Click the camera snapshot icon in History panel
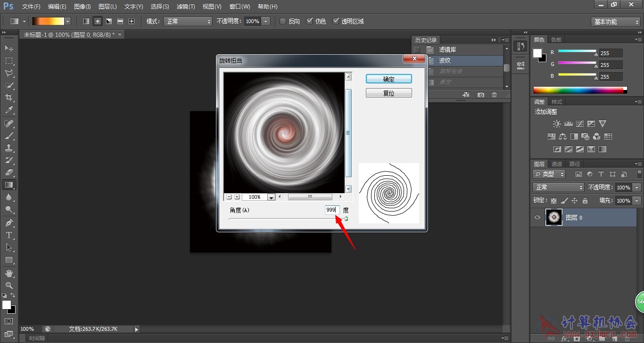The height and width of the screenshot is (343, 644). point(480,95)
